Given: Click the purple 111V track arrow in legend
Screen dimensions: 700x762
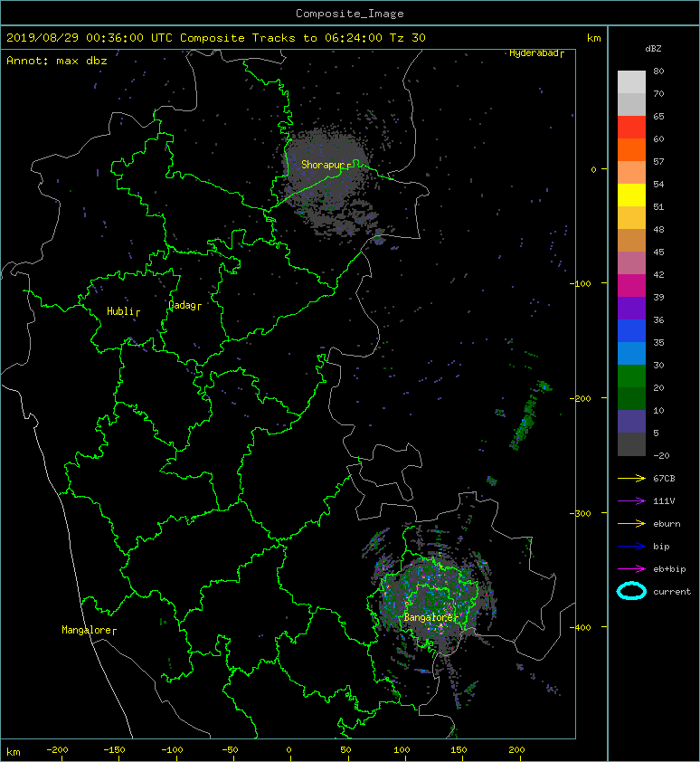Looking at the screenshot, I should 631,501.
